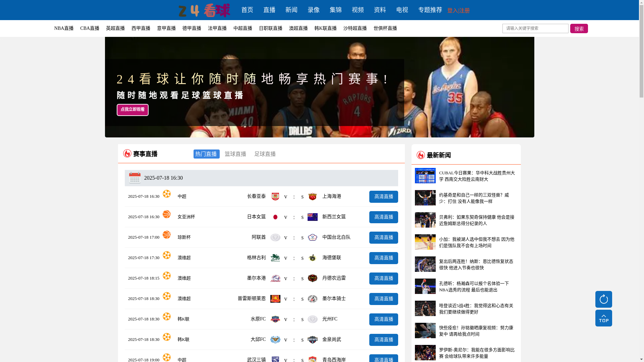Click the 海德堡联 team logo

click(x=313, y=258)
